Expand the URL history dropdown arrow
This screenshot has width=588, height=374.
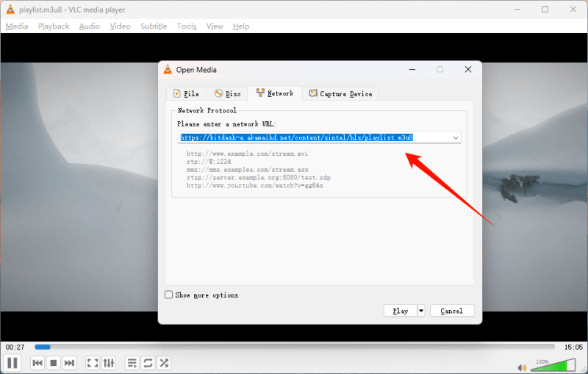[456, 137]
